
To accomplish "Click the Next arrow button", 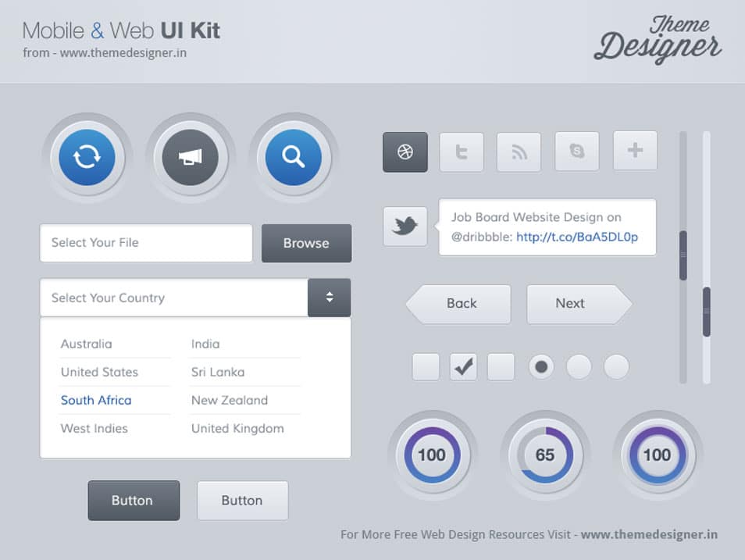I will [x=569, y=304].
